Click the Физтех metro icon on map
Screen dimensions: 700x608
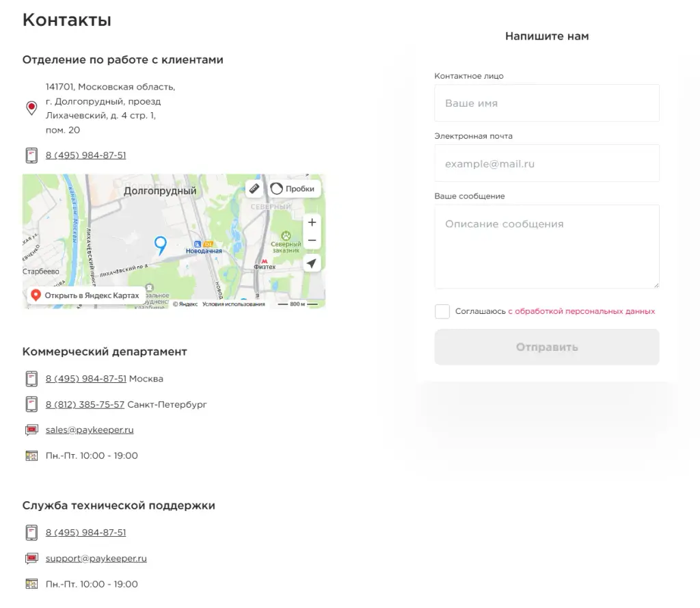pos(265,261)
